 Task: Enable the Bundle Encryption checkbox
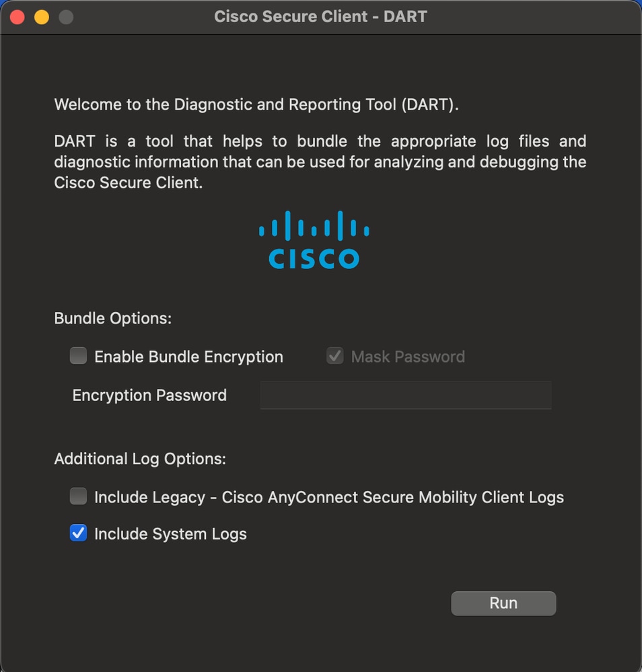coord(78,357)
